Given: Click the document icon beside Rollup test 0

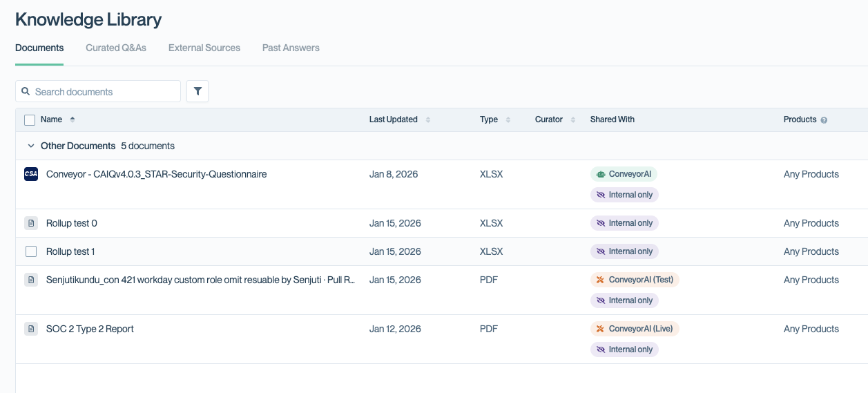Looking at the screenshot, I should (x=31, y=223).
